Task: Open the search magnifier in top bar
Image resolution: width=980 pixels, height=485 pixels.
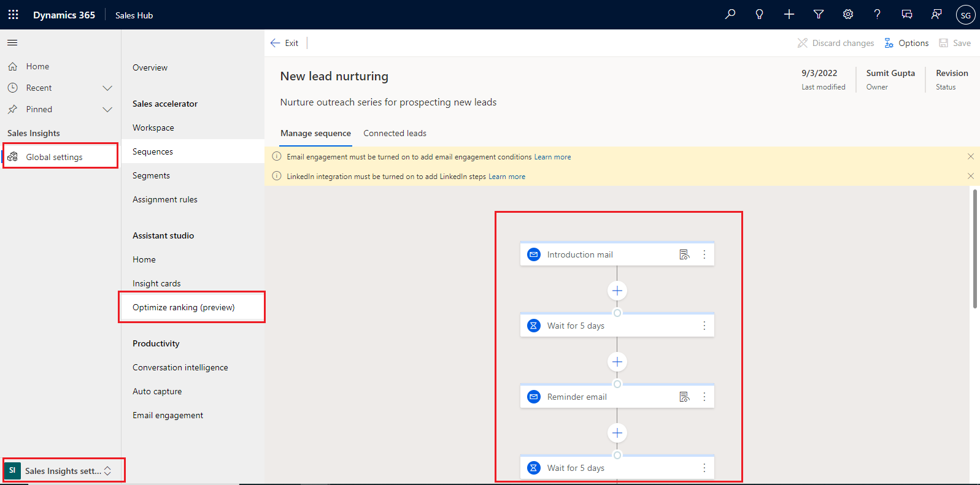Action: click(730, 14)
